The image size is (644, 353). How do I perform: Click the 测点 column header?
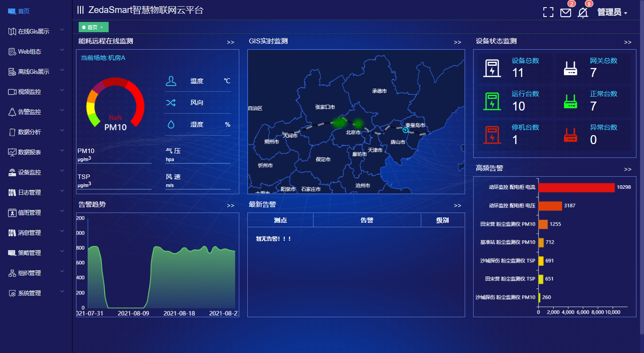click(280, 220)
